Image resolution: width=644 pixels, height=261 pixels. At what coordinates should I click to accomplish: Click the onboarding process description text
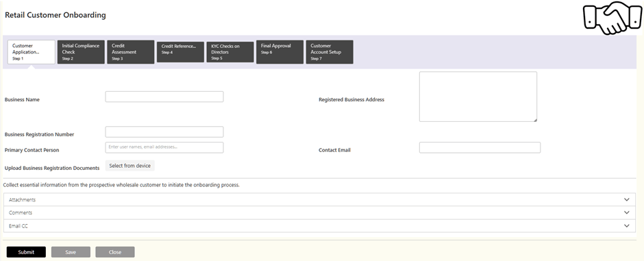click(121, 185)
